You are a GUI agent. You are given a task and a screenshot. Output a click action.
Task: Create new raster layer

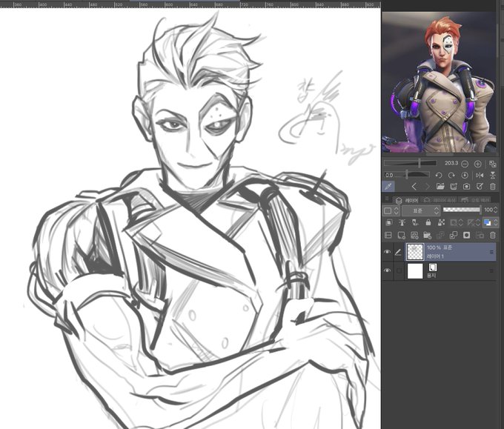coord(402,235)
